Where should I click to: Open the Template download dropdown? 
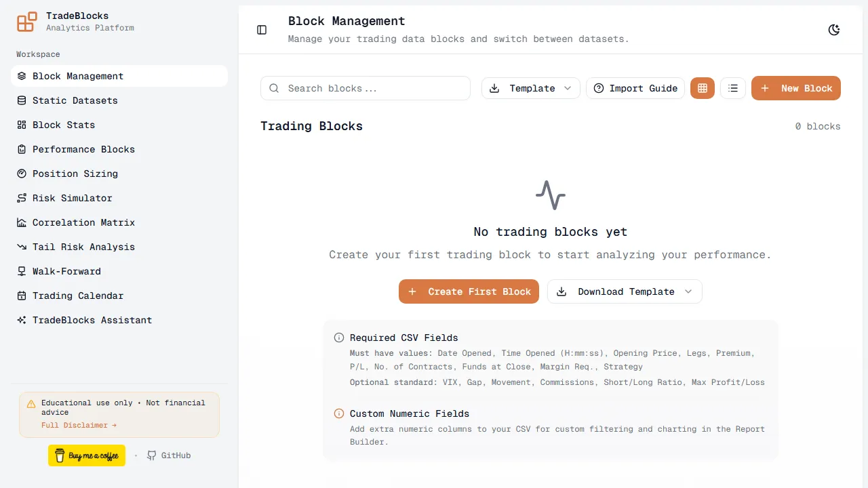(530, 88)
